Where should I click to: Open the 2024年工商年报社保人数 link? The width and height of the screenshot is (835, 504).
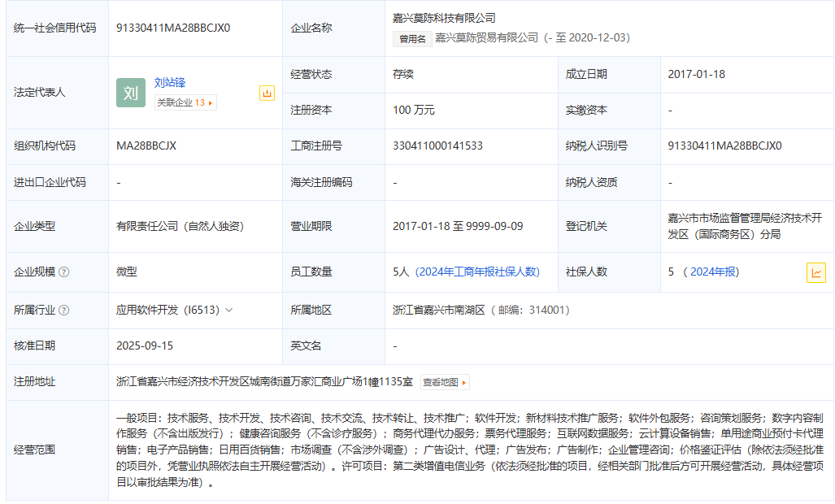pyautogui.click(x=477, y=272)
